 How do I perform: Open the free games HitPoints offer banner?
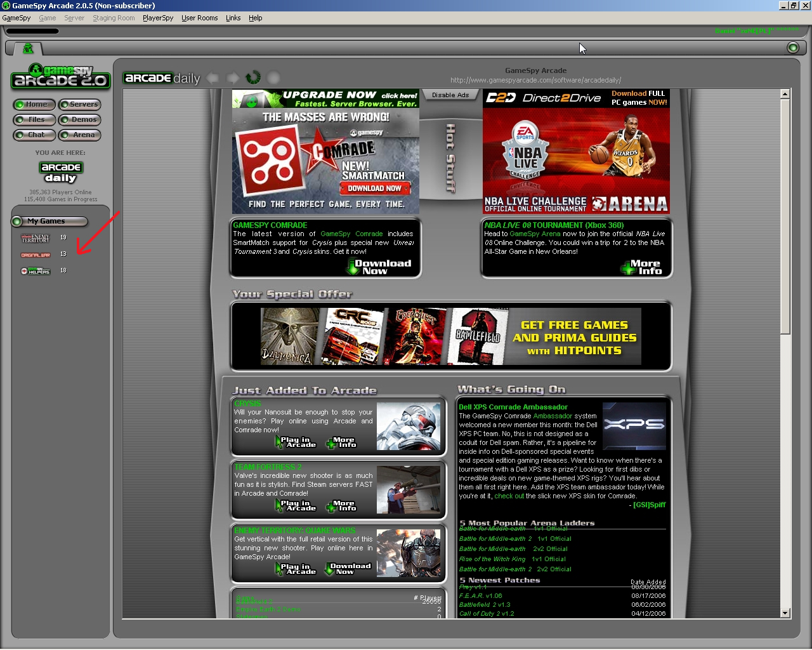pos(450,336)
